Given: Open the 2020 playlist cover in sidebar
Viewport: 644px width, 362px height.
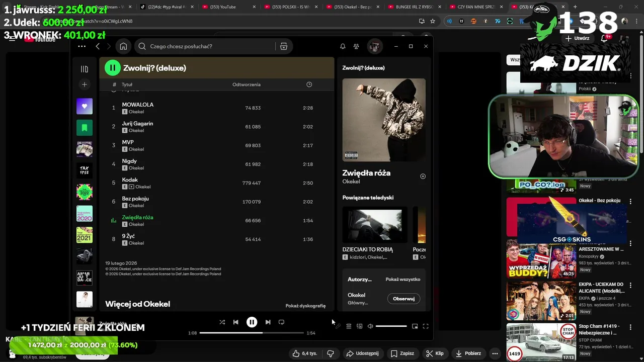Looking at the screenshot, I should click(x=85, y=213).
